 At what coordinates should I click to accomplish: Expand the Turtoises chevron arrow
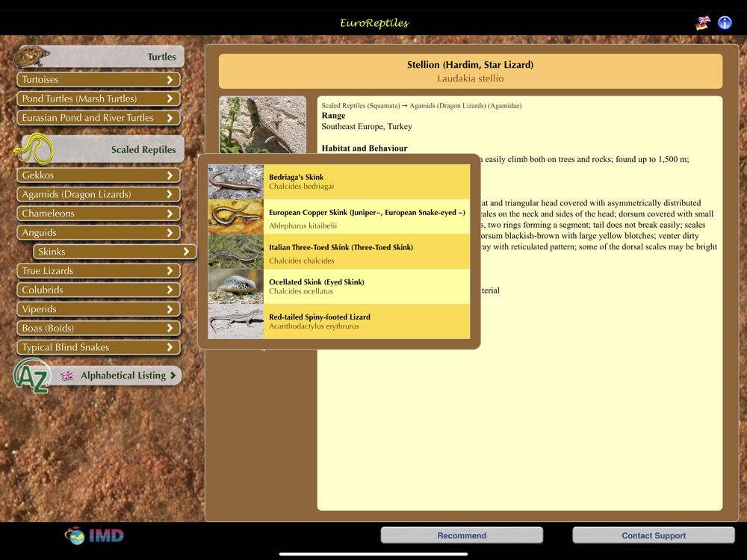(x=170, y=80)
